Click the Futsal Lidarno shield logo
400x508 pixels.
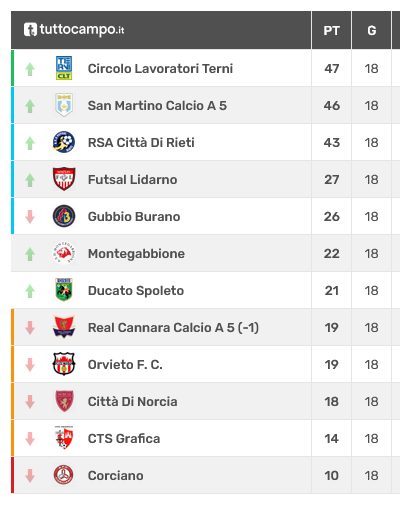point(64,179)
